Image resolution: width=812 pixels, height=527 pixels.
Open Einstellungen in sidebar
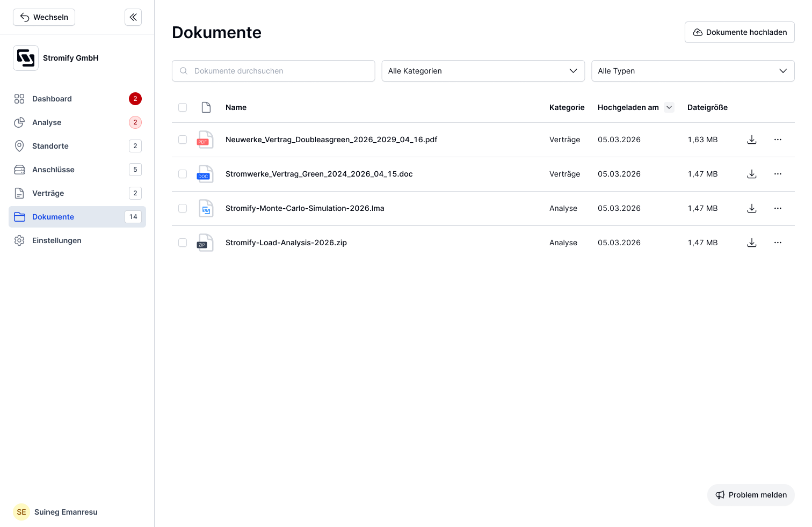(x=77, y=240)
